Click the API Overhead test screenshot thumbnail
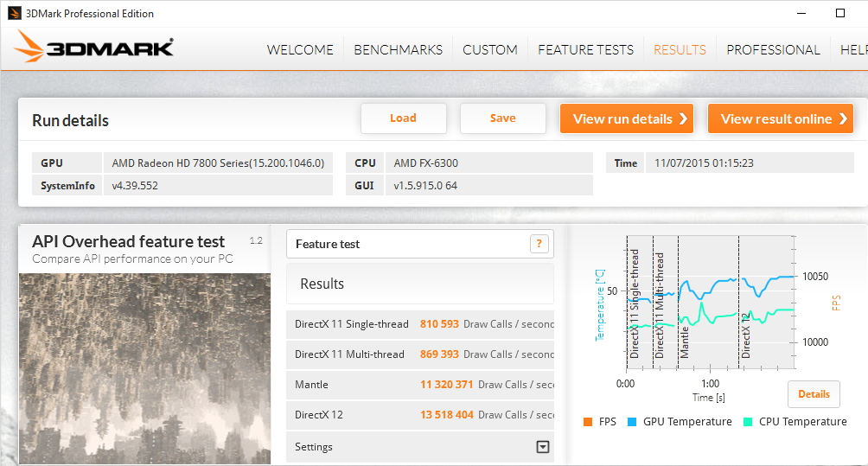Screen dimensions: 868x466 (145, 368)
